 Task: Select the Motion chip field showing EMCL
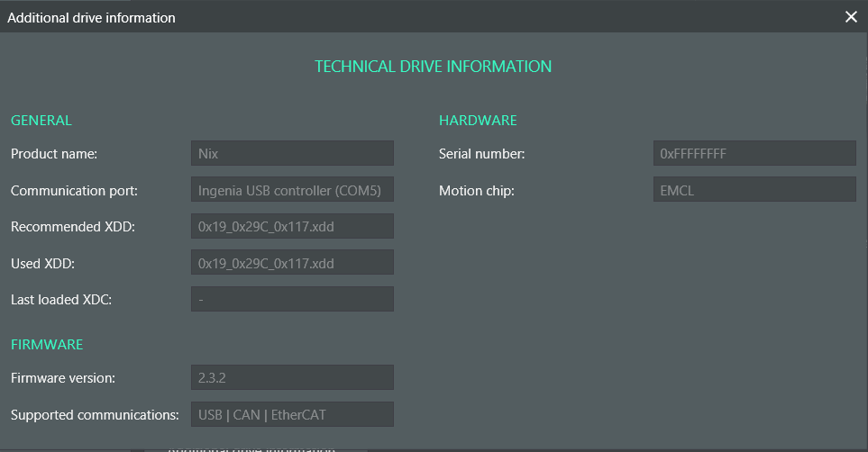coord(754,190)
